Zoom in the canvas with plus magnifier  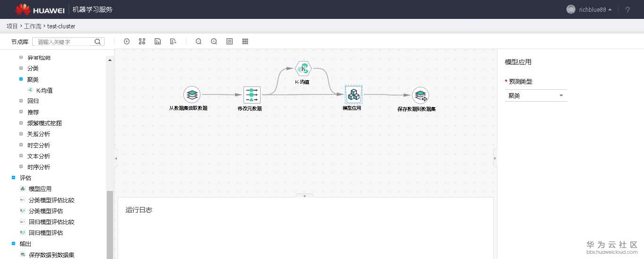pos(214,42)
